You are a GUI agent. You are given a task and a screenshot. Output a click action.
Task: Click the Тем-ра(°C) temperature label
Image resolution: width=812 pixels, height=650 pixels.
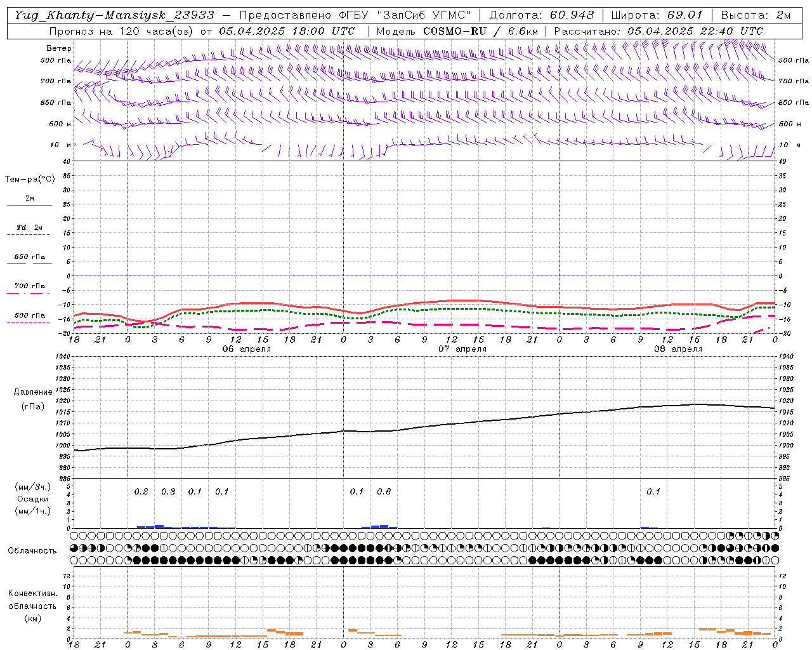30,179
